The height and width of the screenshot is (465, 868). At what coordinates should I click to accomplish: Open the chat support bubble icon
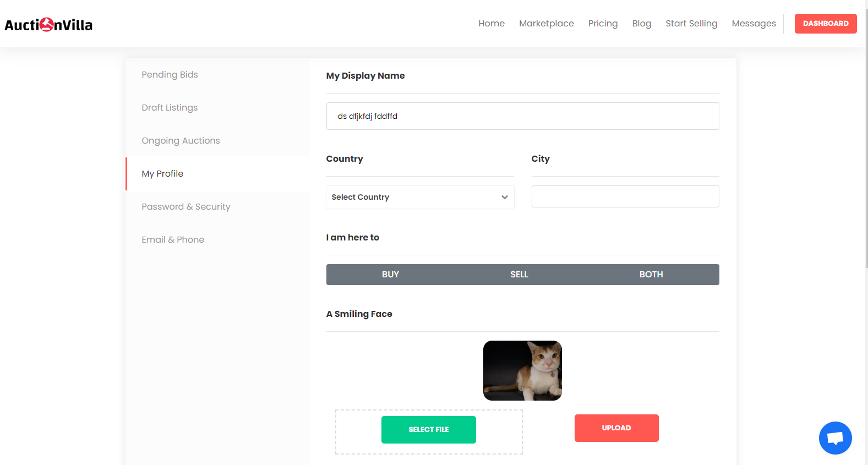[x=835, y=438]
